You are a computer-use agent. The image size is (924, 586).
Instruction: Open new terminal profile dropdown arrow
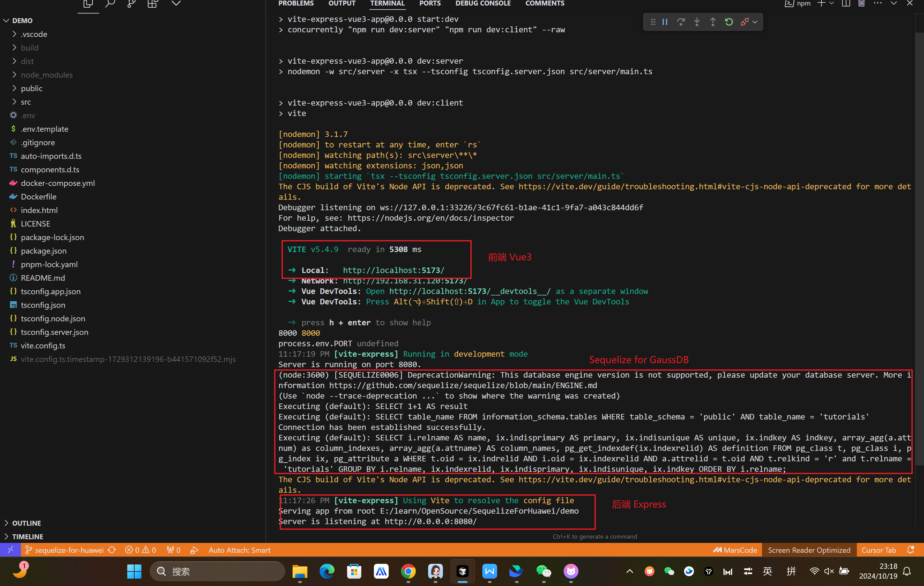point(832,3)
